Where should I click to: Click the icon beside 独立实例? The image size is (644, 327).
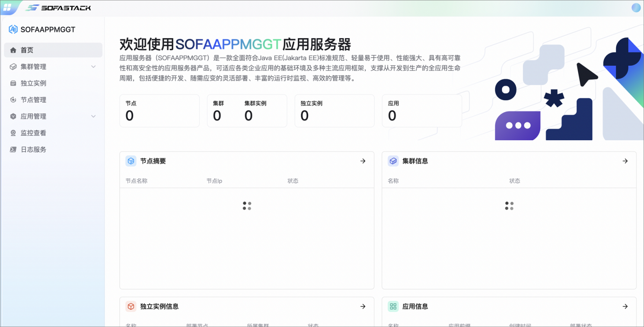(x=13, y=83)
